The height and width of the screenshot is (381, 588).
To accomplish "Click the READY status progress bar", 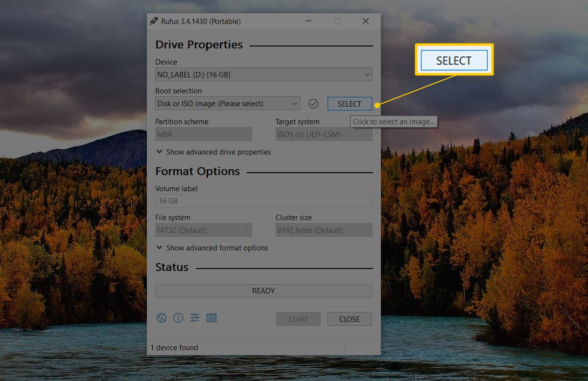I will click(x=263, y=291).
